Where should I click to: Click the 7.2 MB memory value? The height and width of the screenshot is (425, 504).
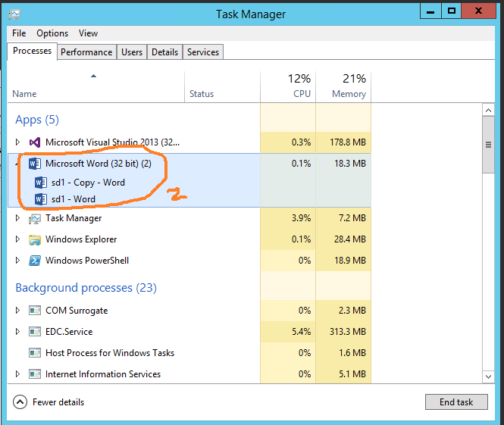pos(352,218)
